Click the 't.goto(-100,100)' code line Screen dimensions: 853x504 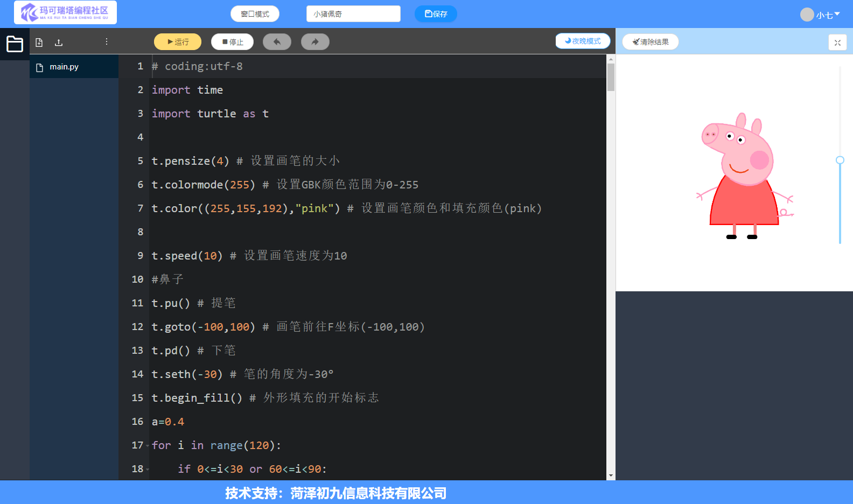(x=288, y=327)
